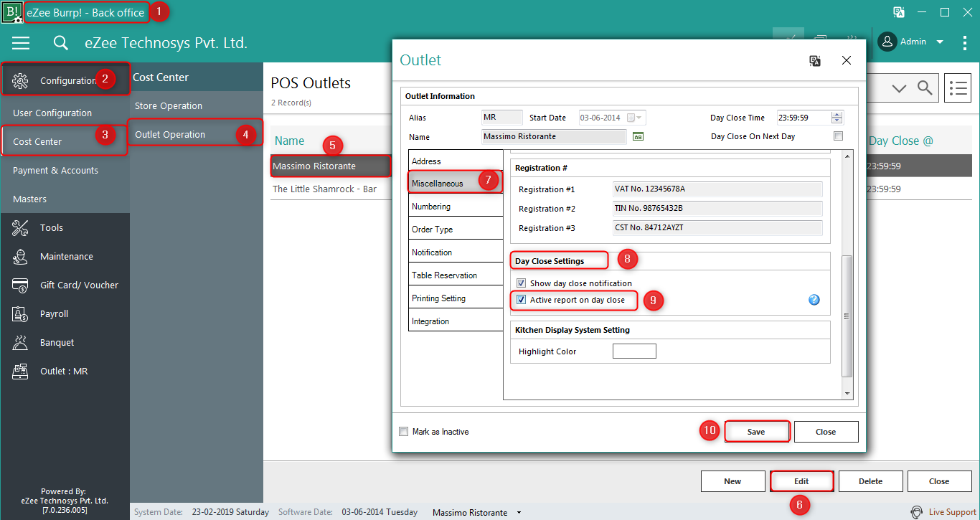Image resolution: width=980 pixels, height=520 pixels.
Task: Select Outlet Operation submenu
Action: (197, 134)
